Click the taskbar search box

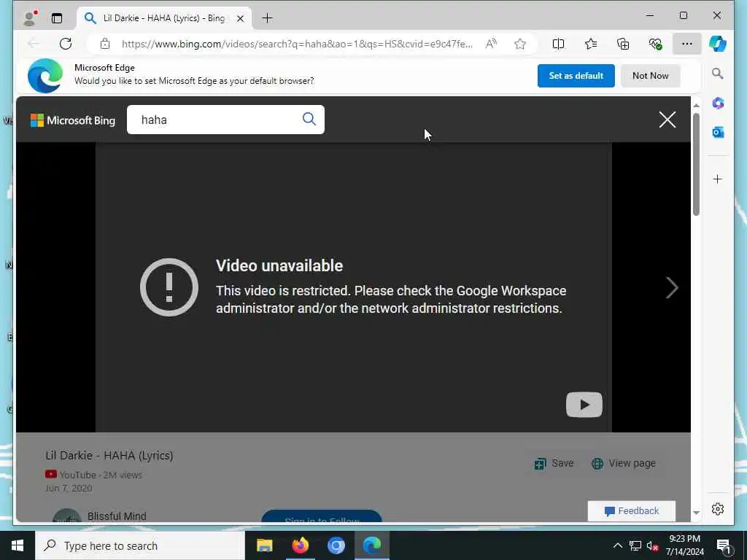[x=139, y=545]
